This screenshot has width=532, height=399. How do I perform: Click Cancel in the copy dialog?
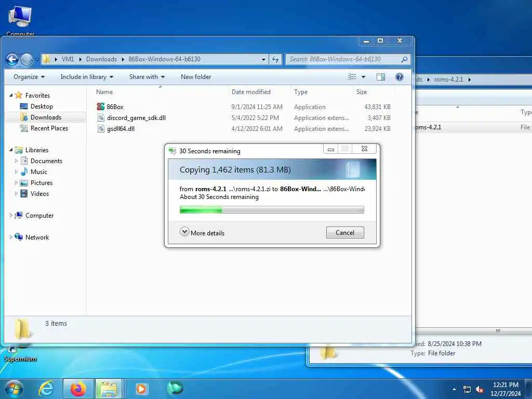click(345, 233)
